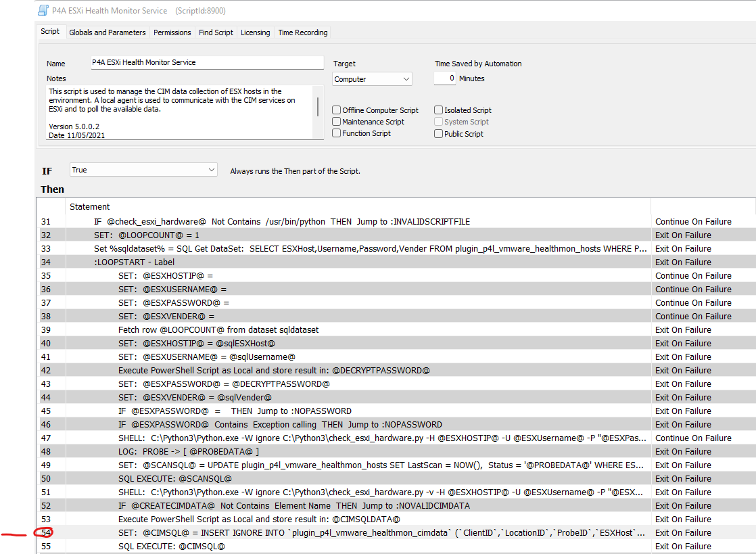Open the Permissions tab

tap(172, 32)
